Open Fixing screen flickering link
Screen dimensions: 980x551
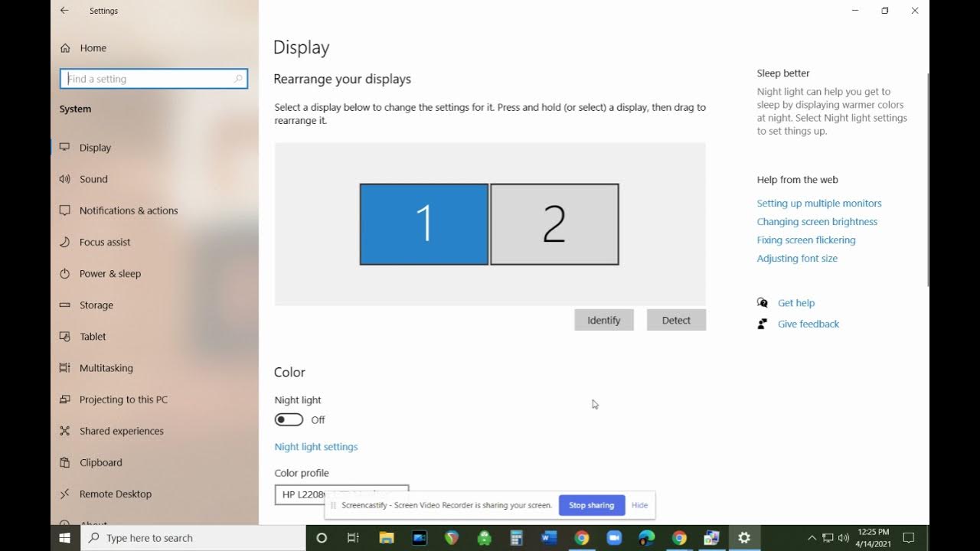click(x=806, y=240)
